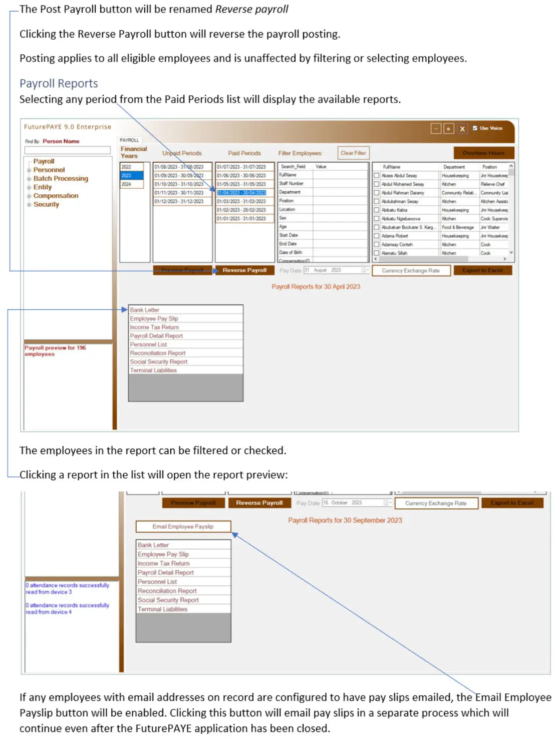The width and height of the screenshot is (560, 741).
Task: Select the Location filter field row
Action: point(323,209)
